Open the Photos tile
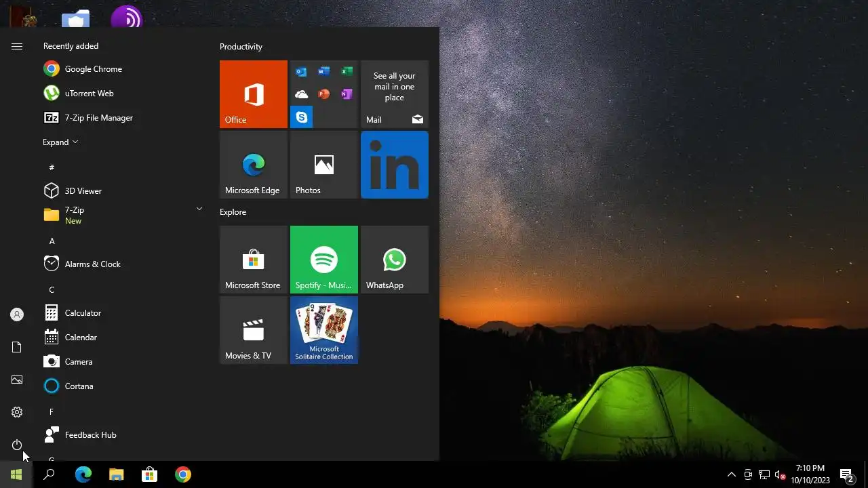 (x=324, y=165)
